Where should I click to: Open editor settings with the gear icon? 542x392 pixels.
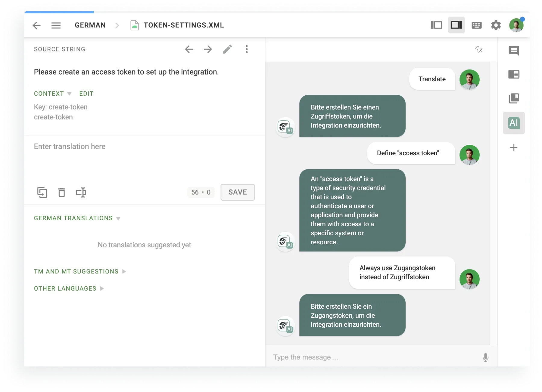(x=496, y=25)
